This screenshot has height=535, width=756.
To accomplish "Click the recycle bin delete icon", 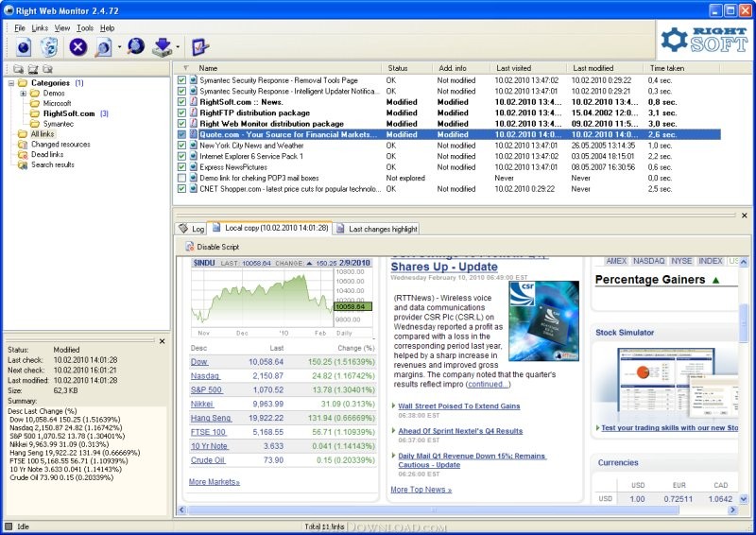I will tap(49, 47).
